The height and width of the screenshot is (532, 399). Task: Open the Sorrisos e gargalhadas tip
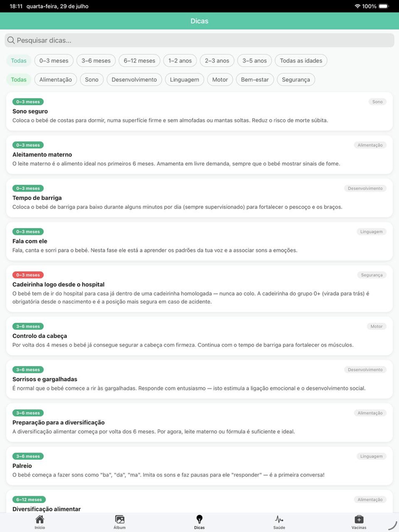pyautogui.click(x=199, y=379)
